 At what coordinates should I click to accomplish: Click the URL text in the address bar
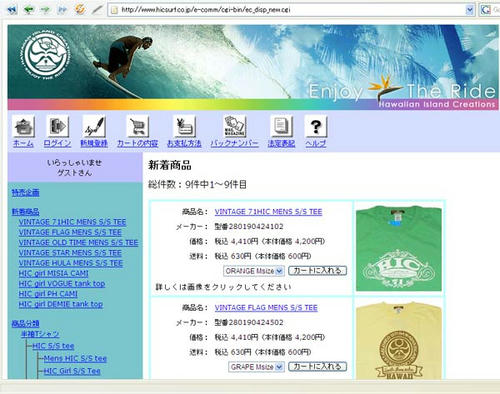click(x=206, y=10)
